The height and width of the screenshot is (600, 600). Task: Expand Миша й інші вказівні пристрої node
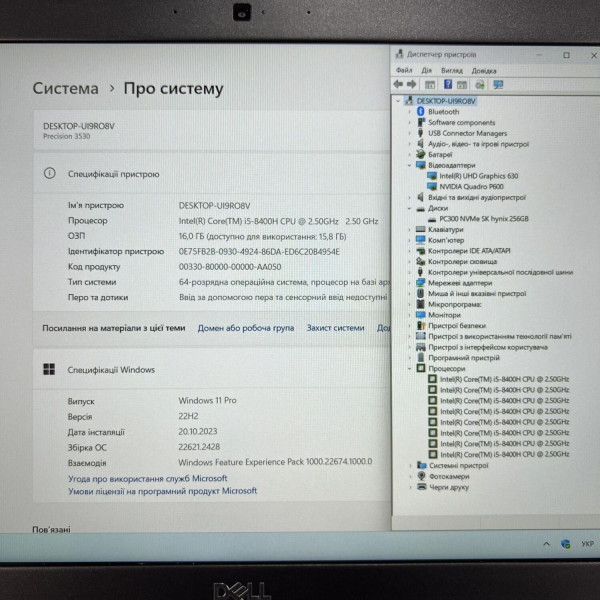point(409,293)
